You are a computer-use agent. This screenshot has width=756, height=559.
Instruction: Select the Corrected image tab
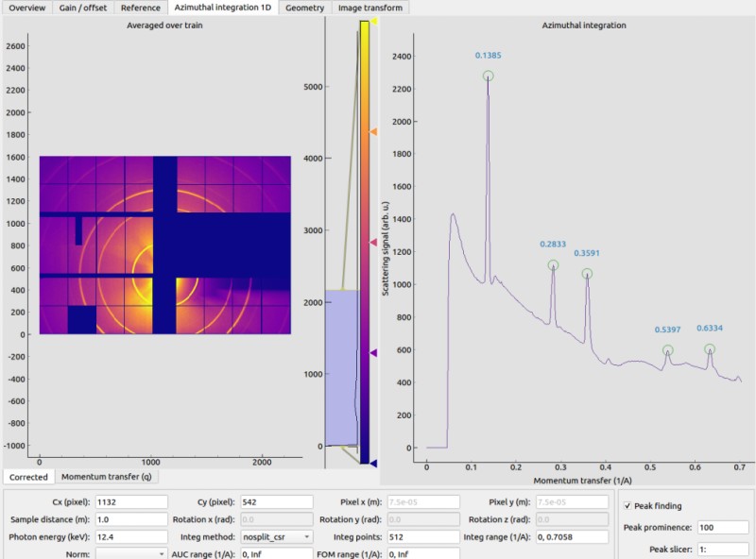tap(28, 477)
